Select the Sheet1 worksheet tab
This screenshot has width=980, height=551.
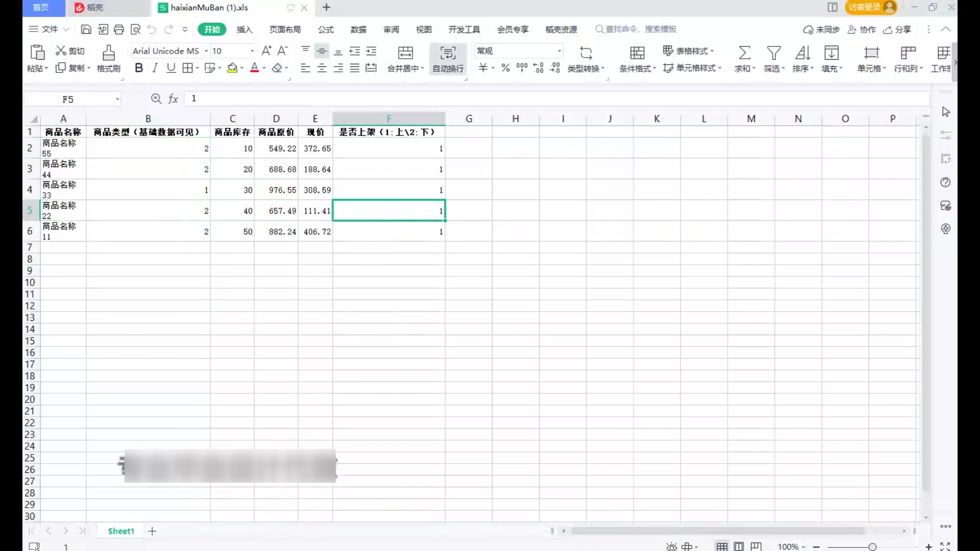point(121,531)
